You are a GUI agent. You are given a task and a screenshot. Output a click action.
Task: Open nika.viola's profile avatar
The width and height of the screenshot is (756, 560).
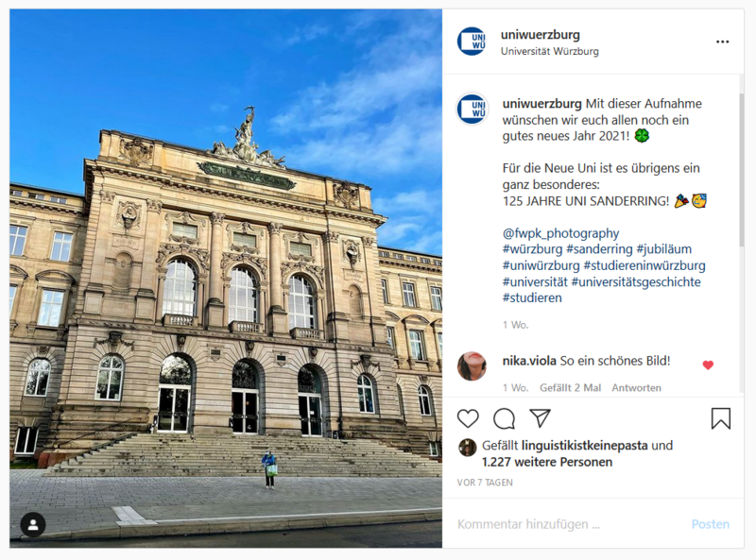472,366
